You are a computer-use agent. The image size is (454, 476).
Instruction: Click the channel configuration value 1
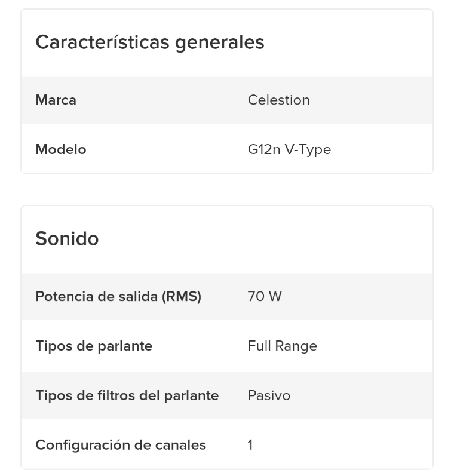coord(250,445)
